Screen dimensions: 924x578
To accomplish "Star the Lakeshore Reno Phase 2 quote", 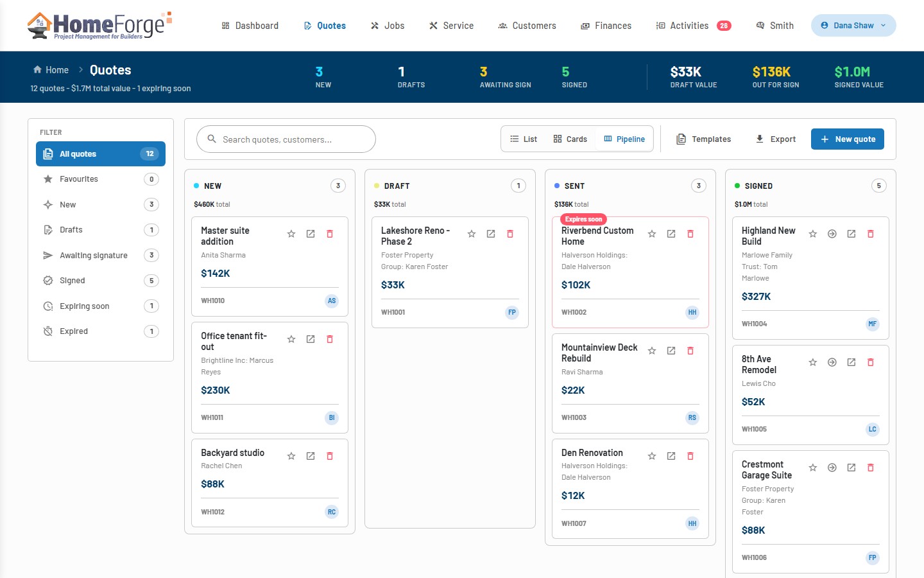I will (x=472, y=234).
